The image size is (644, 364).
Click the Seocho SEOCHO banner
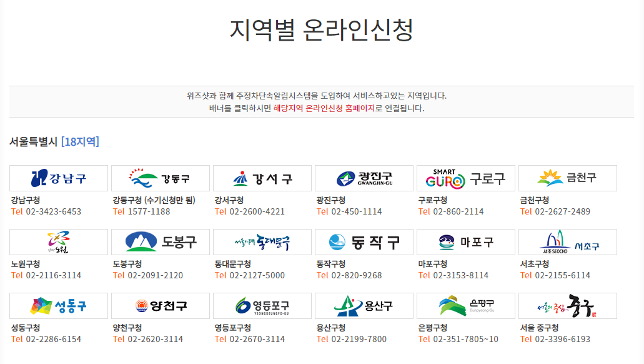[x=567, y=242]
